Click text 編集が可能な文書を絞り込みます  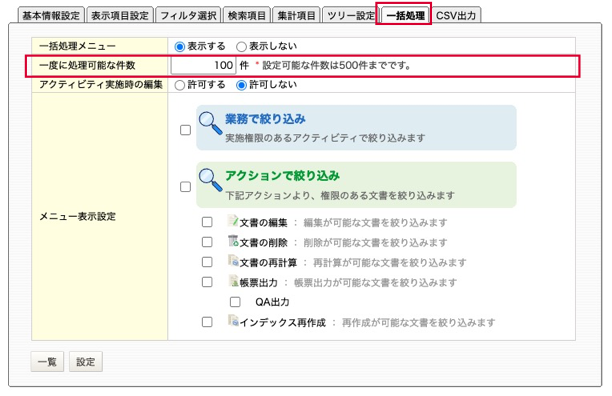click(x=375, y=223)
